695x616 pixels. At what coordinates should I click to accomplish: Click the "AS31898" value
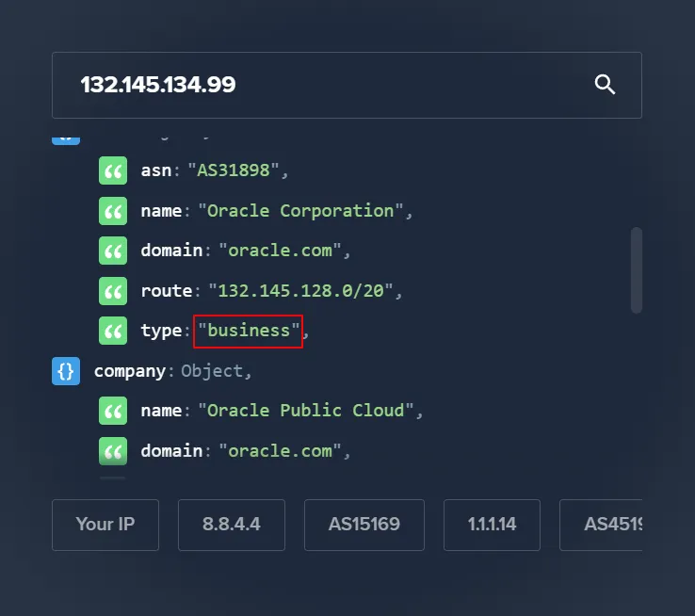tap(234, 170)
